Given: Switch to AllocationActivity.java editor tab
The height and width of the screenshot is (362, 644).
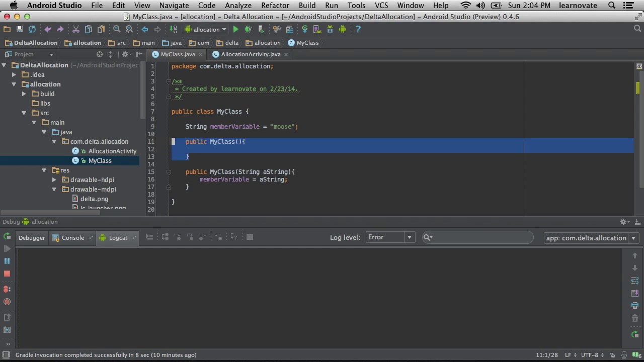Looking at the screenshot, I should coord(251,54).
